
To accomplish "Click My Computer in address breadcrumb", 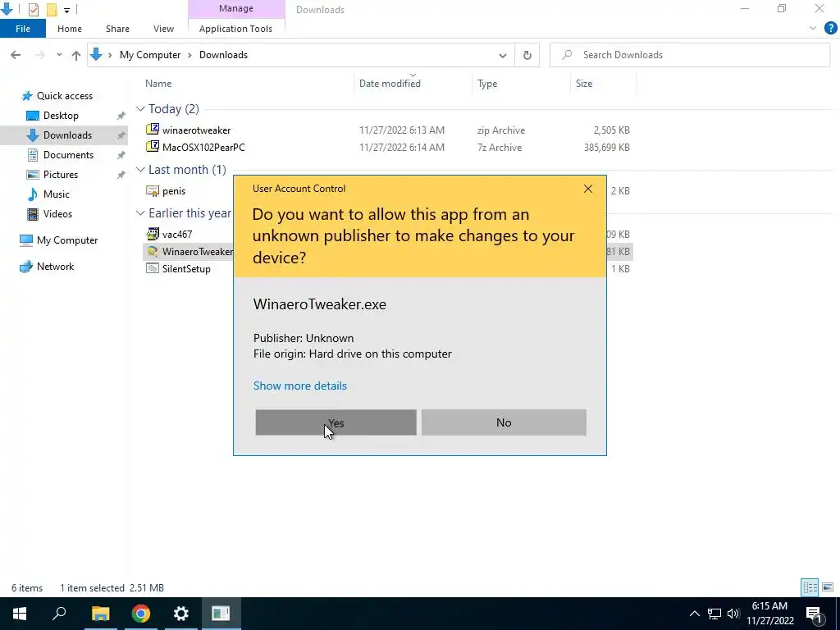I will (x=150, y=55).
